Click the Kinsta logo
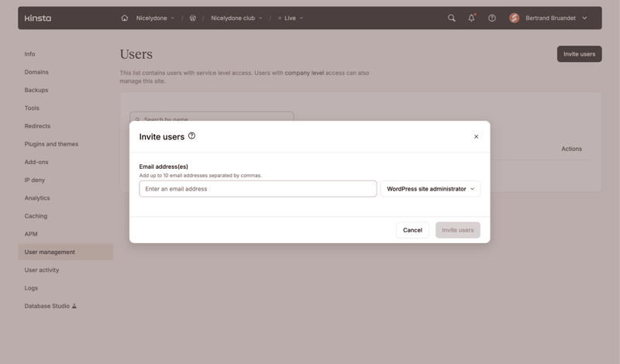Viewport: 620px width, 364px height. [37, 18]
